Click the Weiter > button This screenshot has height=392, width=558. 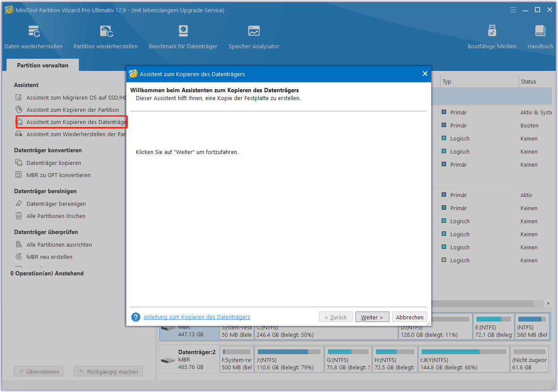[372, 317]
